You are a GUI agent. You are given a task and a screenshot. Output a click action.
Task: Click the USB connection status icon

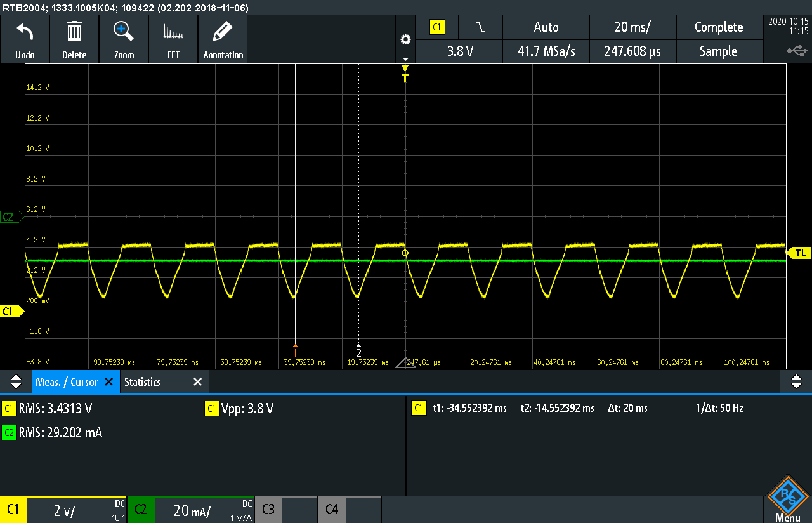(797, 51)
